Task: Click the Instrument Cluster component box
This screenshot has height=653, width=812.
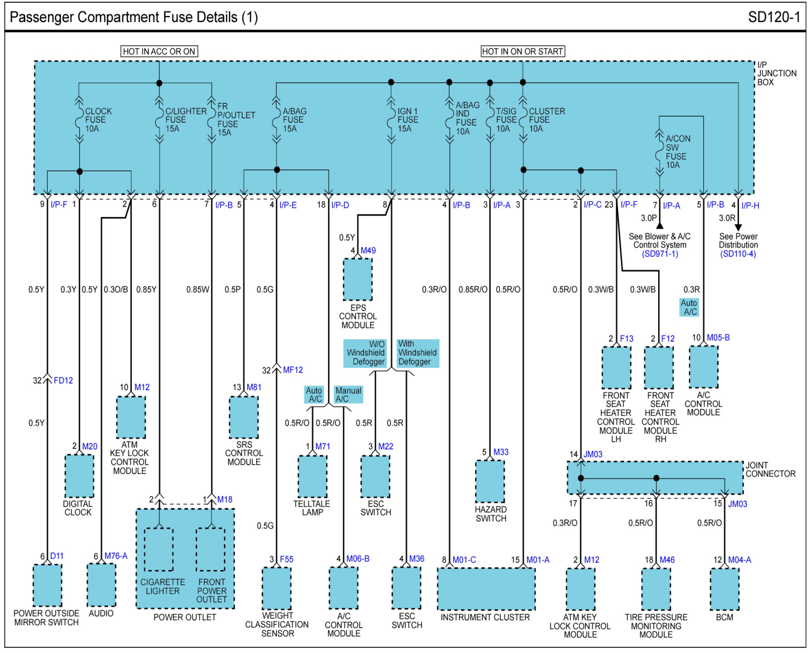Action: click(486, 589)
